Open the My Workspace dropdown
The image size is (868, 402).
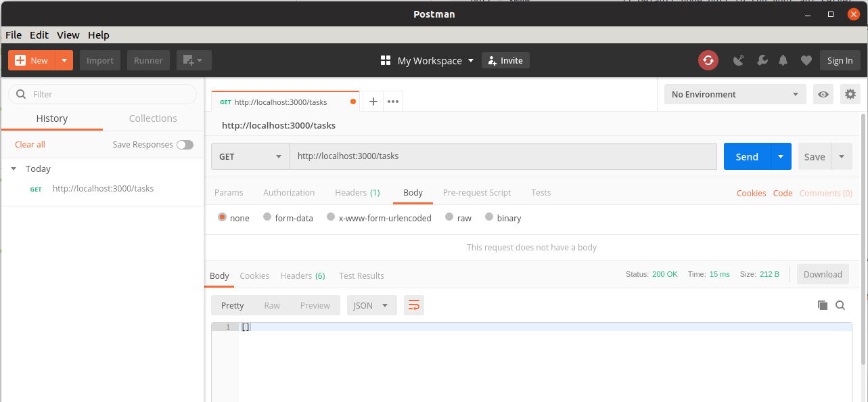click(x=436, y=60)
